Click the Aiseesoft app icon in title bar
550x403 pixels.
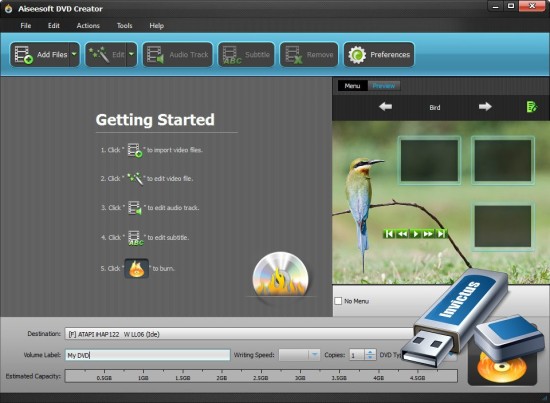click(8, 9)
